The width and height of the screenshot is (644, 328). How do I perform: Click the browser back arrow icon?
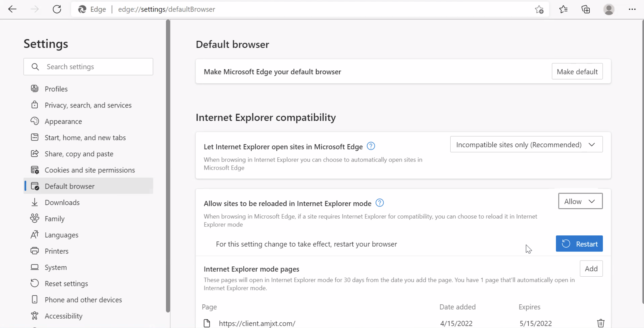point(12,9)
